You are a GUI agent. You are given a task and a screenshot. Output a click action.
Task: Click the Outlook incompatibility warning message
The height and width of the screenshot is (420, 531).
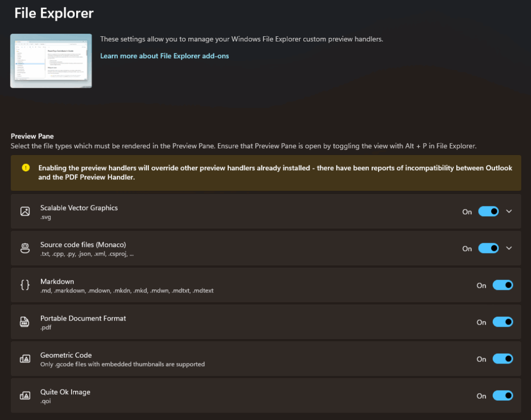point(275,172)
